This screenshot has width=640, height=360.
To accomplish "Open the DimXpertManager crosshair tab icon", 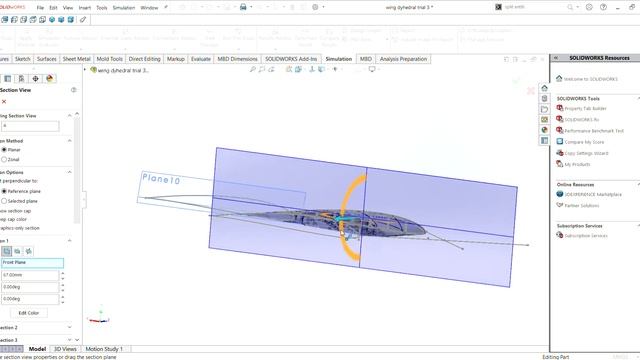I will 36,78.
